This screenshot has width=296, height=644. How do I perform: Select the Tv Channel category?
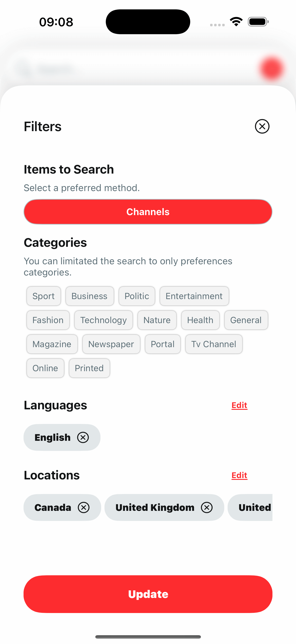coord(214,344)
